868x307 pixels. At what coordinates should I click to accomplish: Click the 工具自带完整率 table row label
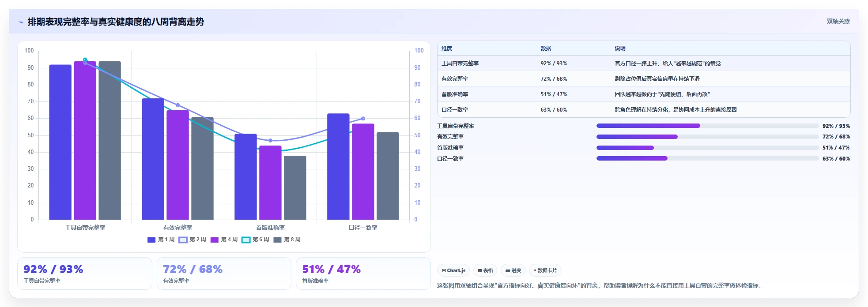(460, 64)
